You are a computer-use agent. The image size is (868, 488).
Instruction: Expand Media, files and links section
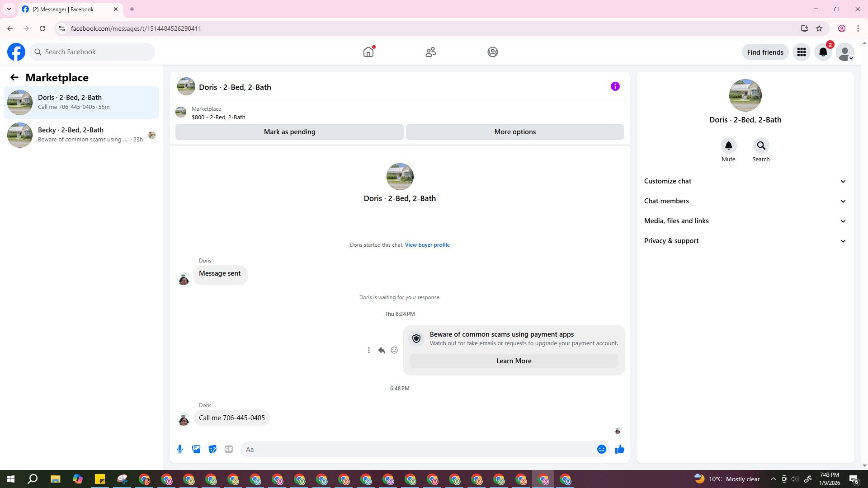click(x=745, y=221)
